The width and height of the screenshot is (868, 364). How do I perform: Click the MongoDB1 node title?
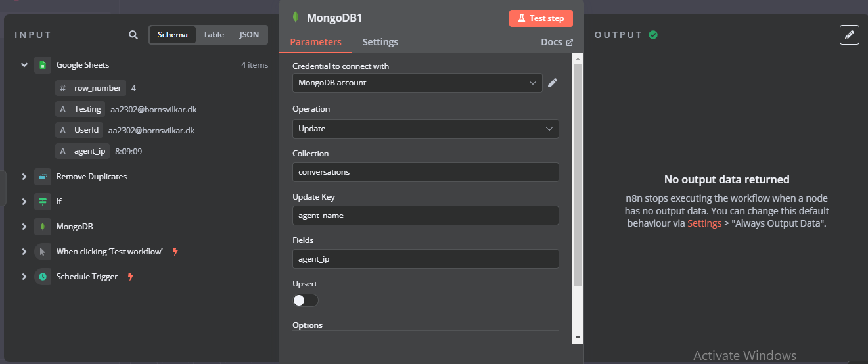point(334,18)
